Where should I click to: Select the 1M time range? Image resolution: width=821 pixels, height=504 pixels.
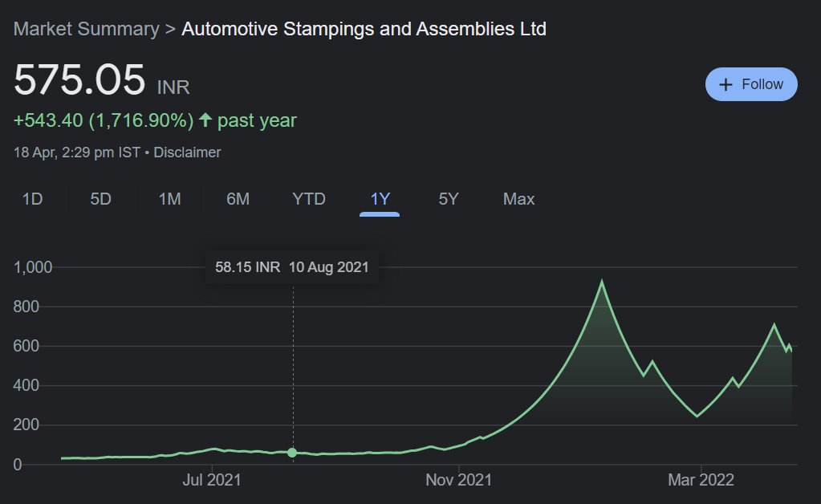169,199
